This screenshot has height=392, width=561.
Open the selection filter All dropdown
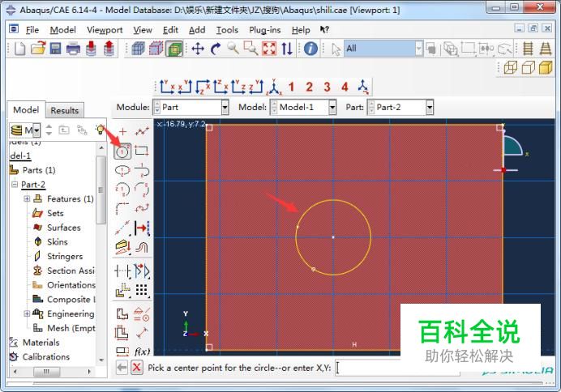418,49
